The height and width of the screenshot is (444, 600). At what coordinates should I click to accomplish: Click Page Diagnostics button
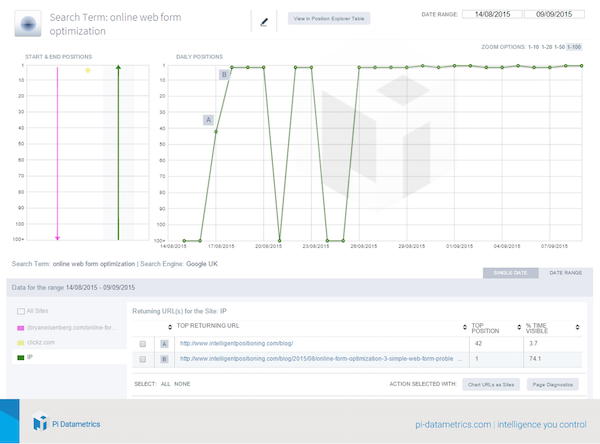coord(553,385)
